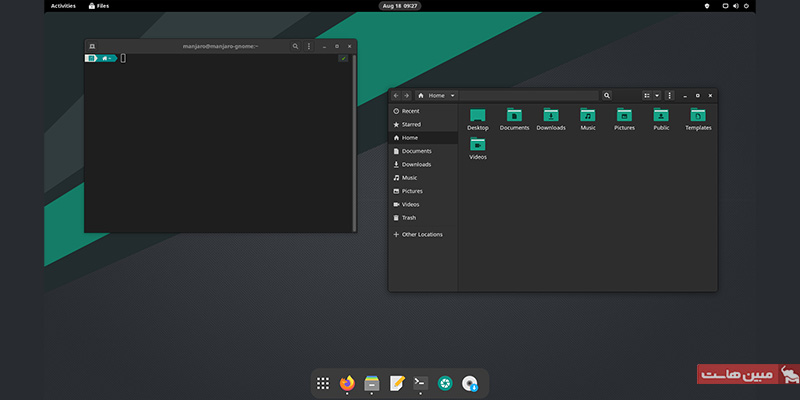Screen dimensions: 800x400
Task: Open the Files hamburger menu
Action: point(669,95)
